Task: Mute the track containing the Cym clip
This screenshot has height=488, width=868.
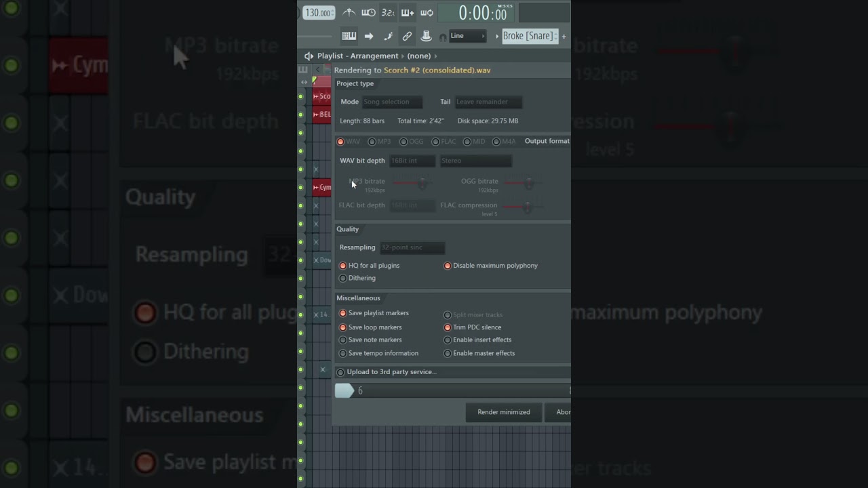Action: [301, 187]
